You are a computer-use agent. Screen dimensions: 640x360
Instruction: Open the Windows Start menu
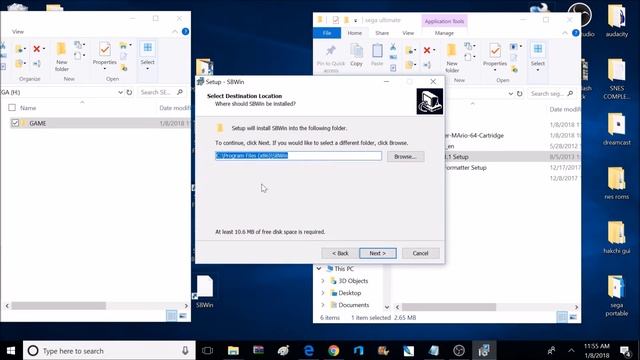(11, 351)
